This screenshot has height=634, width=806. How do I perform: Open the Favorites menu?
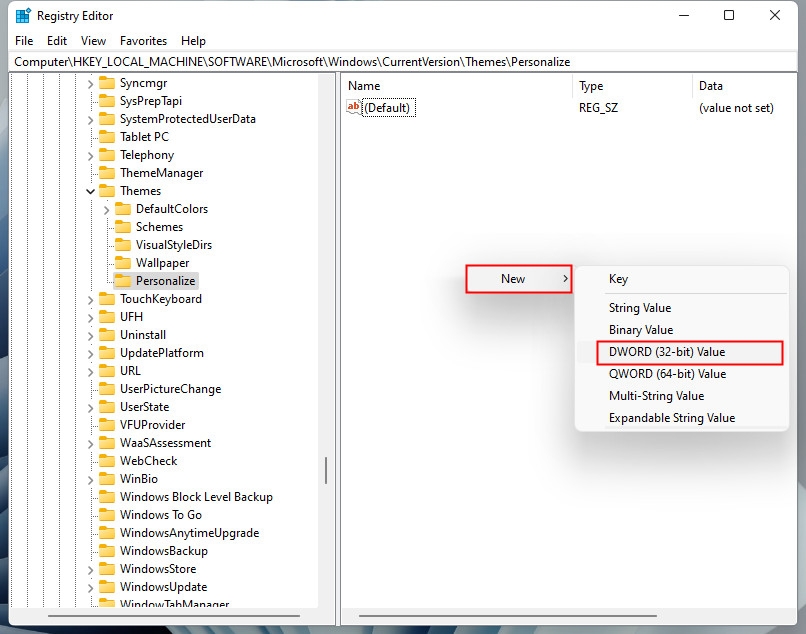click(143, 41)
